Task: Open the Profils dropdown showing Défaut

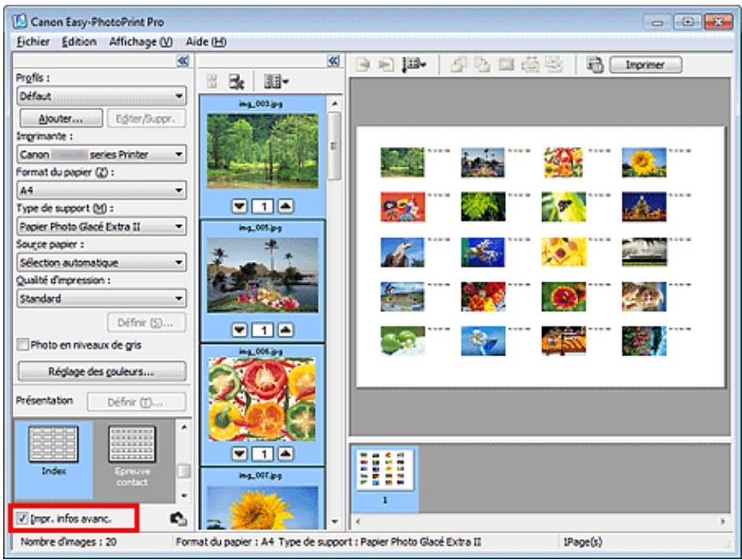Action: pyautogui.click(x=102, y=96)
